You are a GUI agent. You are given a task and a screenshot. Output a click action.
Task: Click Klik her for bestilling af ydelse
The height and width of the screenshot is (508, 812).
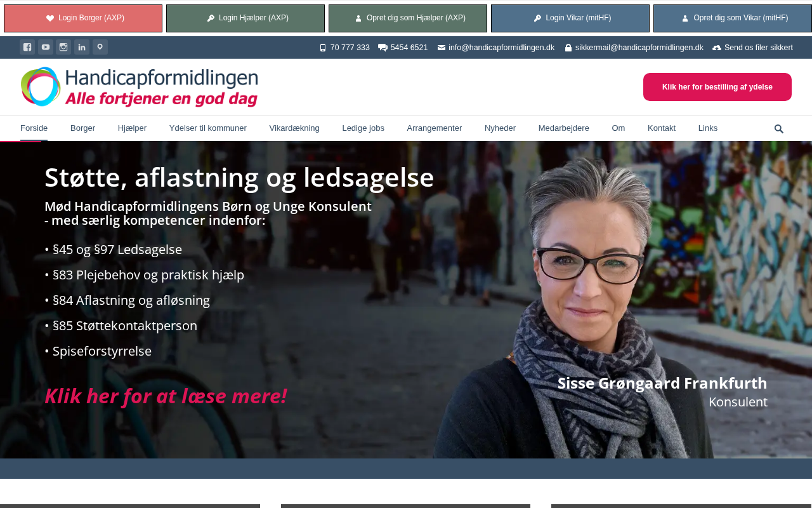(717, 87)
